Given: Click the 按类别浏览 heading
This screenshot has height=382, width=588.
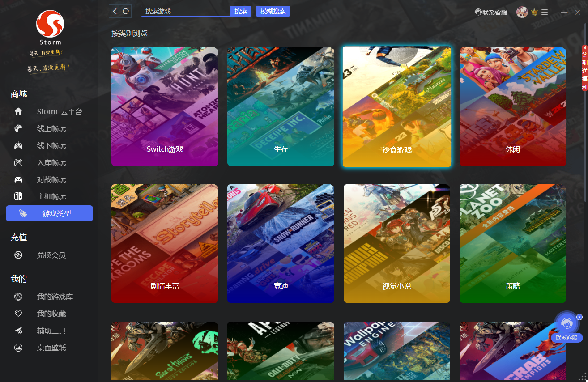Looking at the screenshot, I should click(129, 34).
